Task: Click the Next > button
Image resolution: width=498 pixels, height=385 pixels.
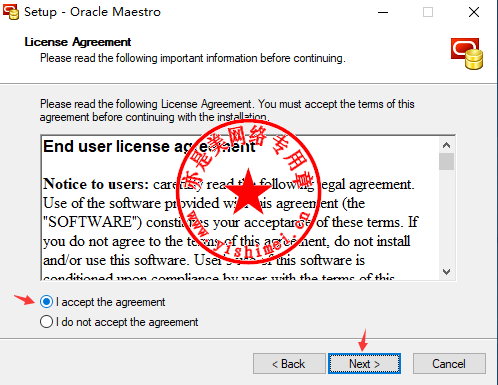Action: click(x=364, y=364)
